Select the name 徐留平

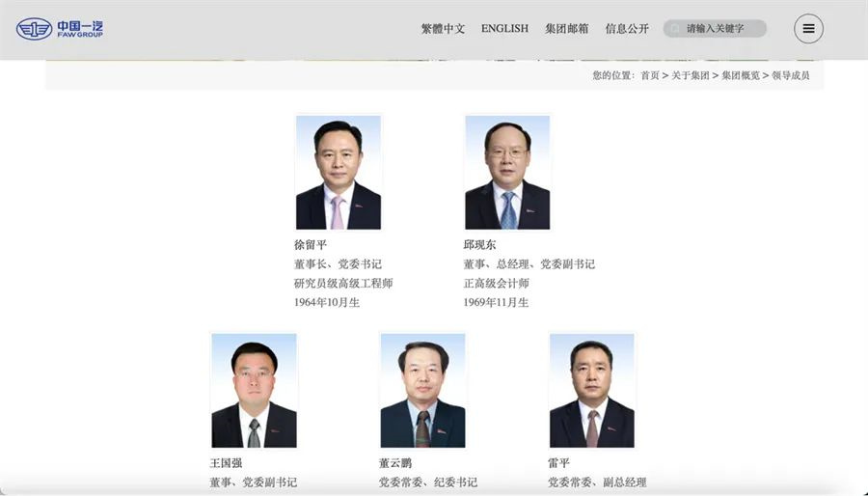click(311, 245)
